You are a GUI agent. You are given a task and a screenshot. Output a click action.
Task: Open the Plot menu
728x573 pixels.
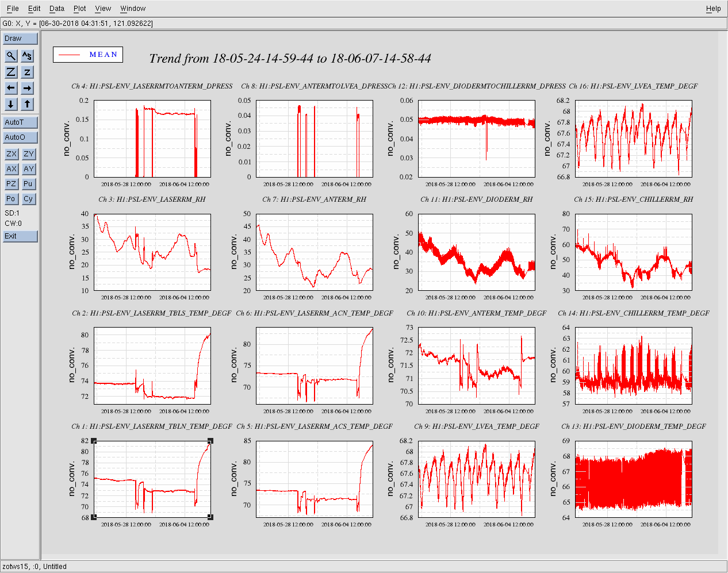79,9
